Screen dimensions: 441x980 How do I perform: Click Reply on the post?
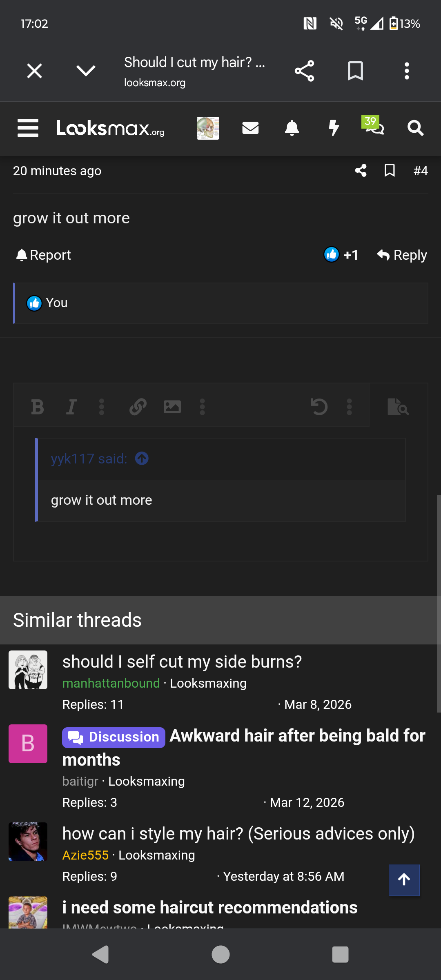[x=402, y=255]
